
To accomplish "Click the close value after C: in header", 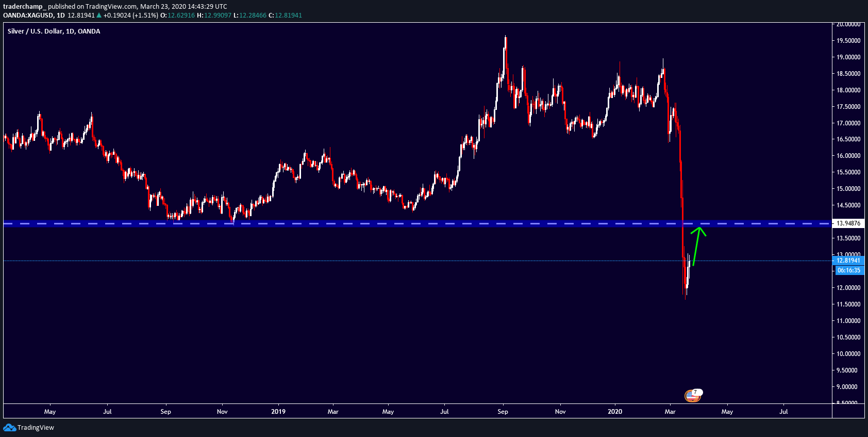I will pyautogui.click(x=288, y=15).
